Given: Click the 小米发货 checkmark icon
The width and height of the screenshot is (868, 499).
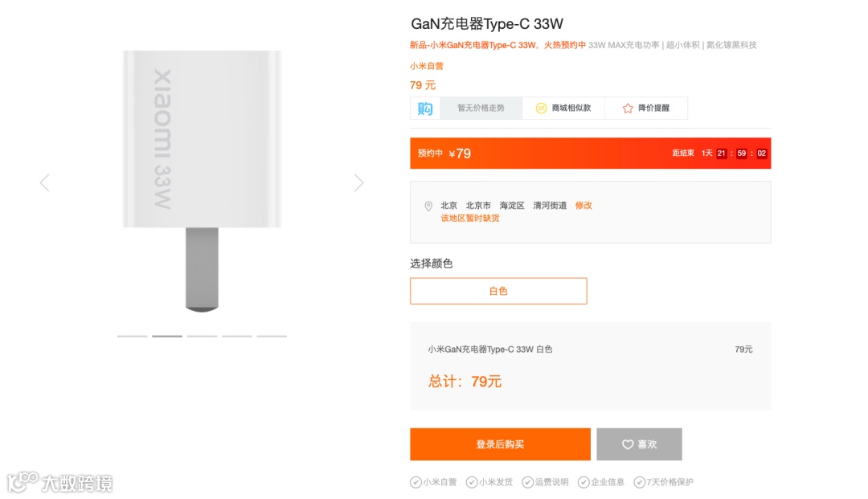Looking at the screenshot, I should tap(471, 482).
